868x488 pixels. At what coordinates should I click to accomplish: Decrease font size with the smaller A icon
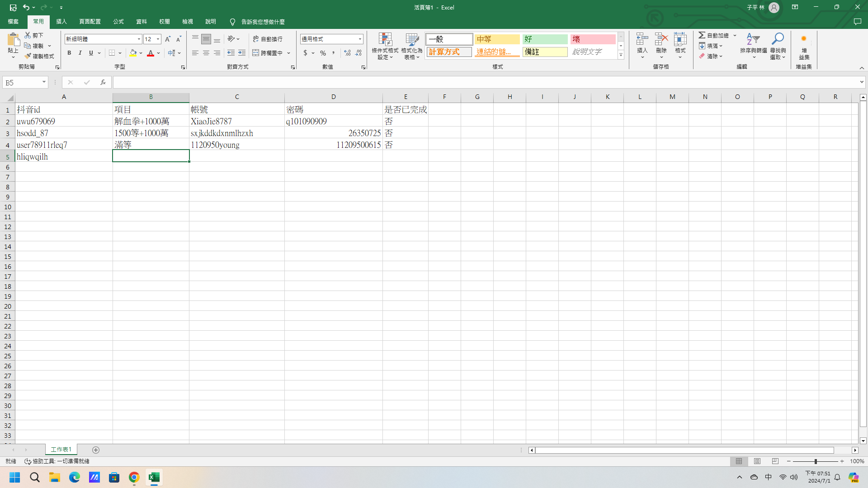[x=179, y=39]
